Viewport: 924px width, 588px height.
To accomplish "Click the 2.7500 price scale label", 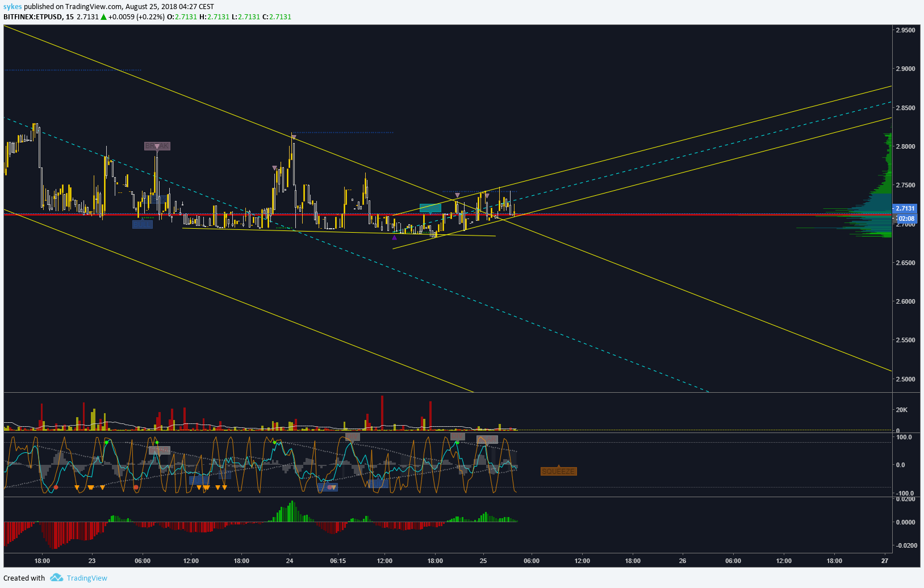I will coord(905,185).
